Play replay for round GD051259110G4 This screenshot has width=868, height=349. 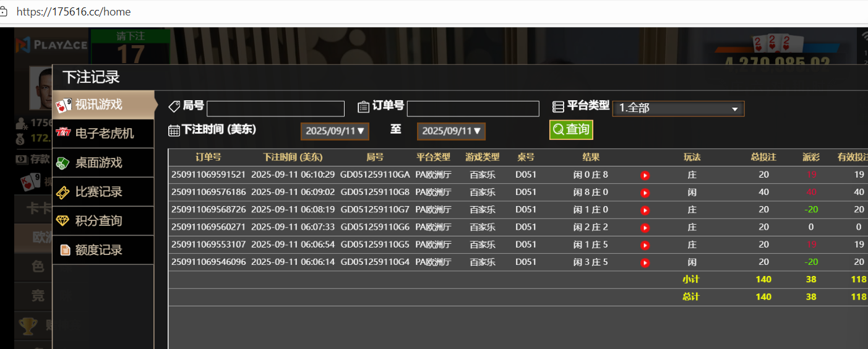(645, 262)
